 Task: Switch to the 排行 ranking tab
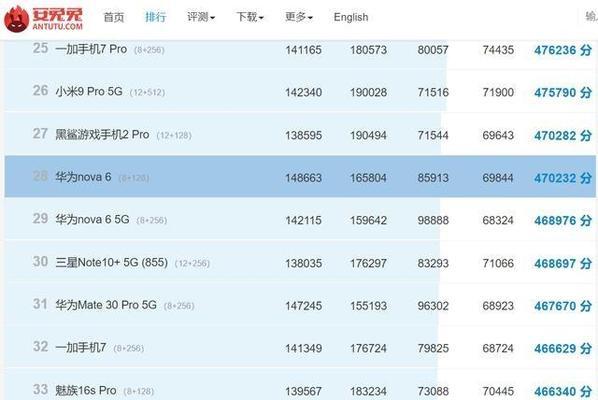coord(156,17)
